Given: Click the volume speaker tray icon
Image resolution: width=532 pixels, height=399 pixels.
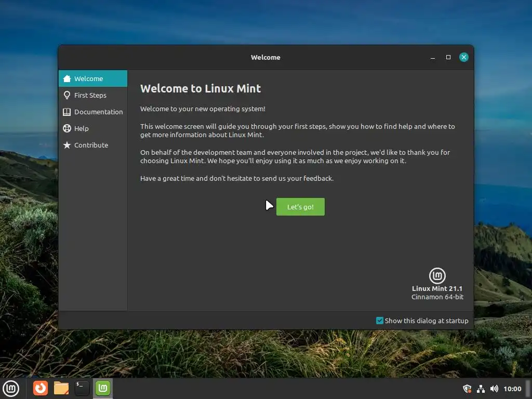Looking at the screenshot, I should coord(494,389).
